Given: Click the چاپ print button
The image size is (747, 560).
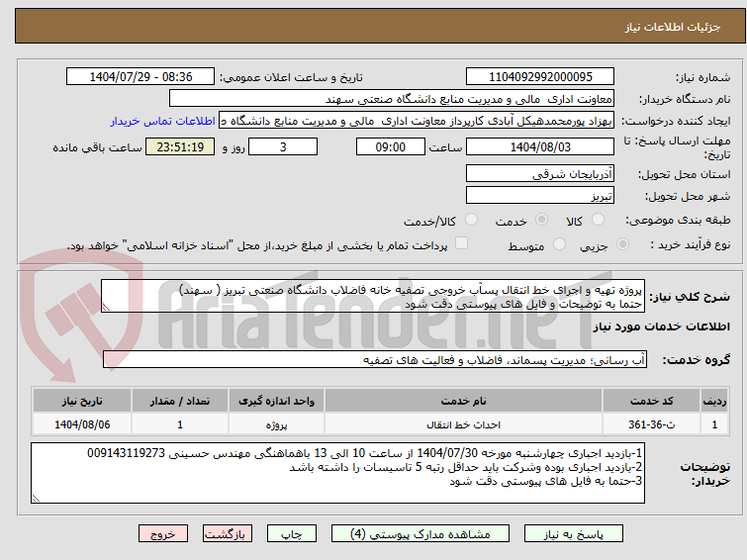Looking at the screenshot, I should [x=291, y=534].
